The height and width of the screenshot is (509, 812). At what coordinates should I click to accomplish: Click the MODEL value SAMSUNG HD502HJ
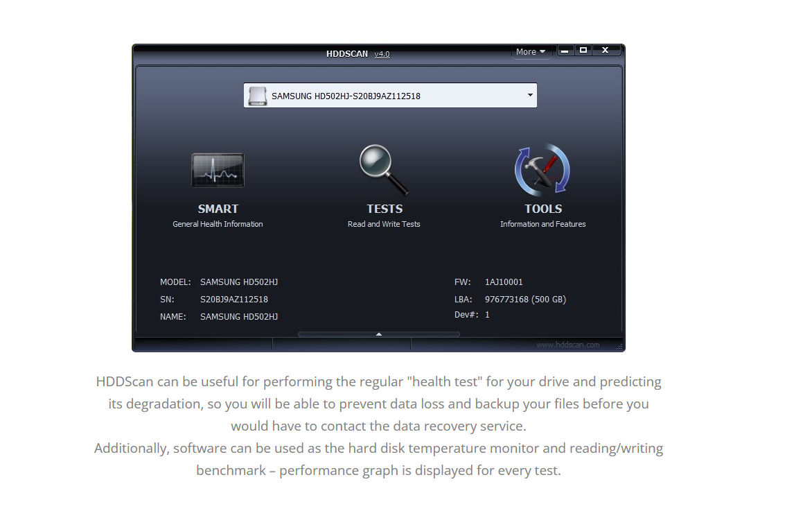pos(239,282)
